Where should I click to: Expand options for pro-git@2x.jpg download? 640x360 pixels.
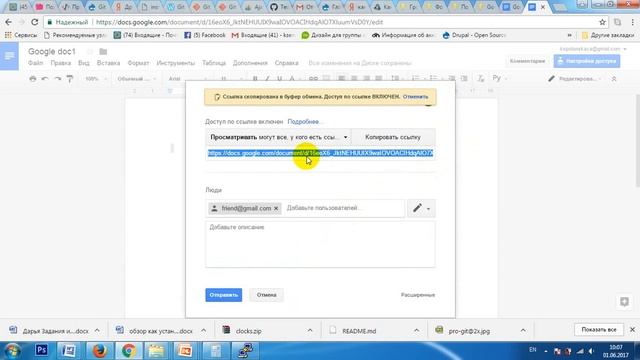pyautogui.click(x=523, y=330)
